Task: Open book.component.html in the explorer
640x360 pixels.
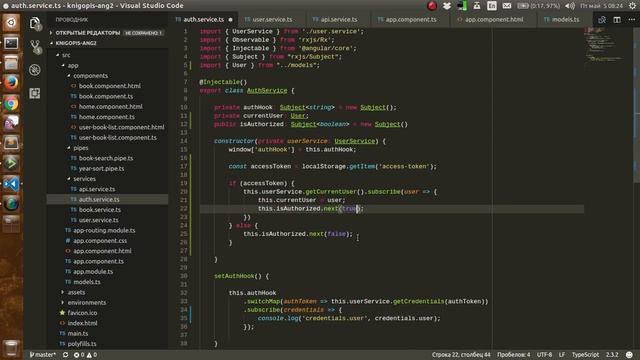Action: point(109,86)
